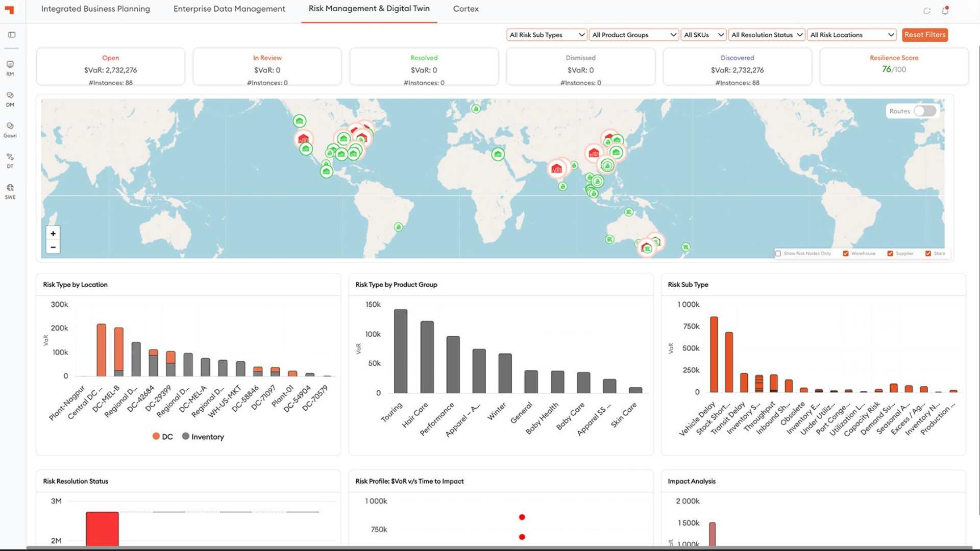The height and width of the screenshot is (551, 980).
Task: Click the Discovered status card
Action: [x=737, y=67]
